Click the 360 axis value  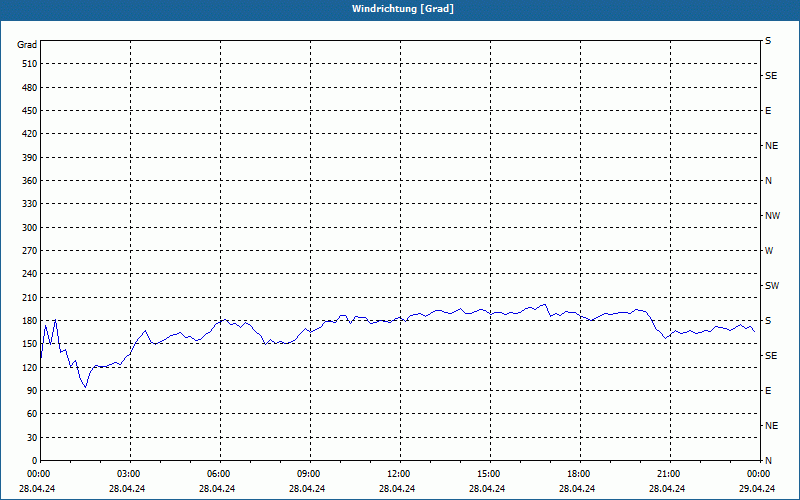[30, 181]
